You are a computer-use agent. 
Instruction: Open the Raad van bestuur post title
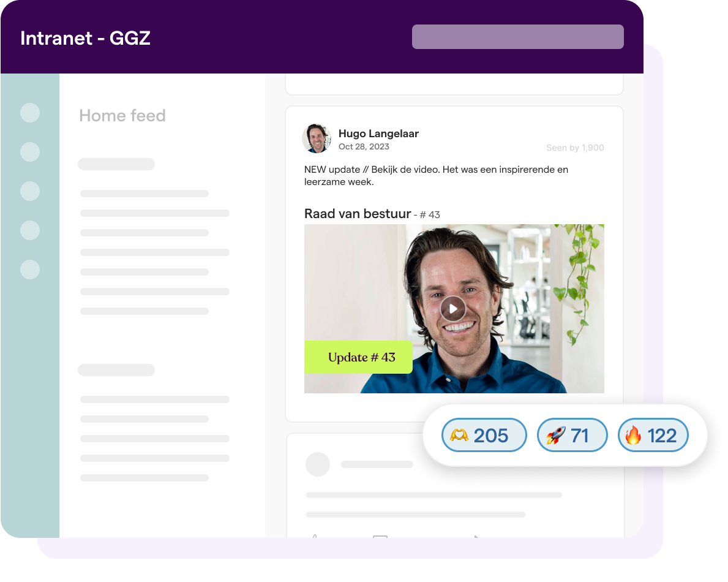coord(358,214)
